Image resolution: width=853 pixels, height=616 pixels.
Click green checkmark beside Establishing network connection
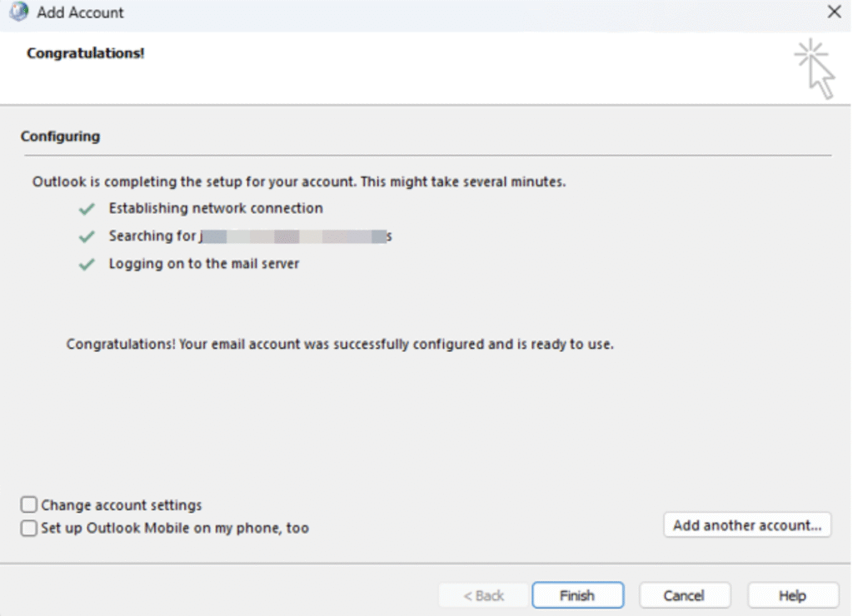87,207
